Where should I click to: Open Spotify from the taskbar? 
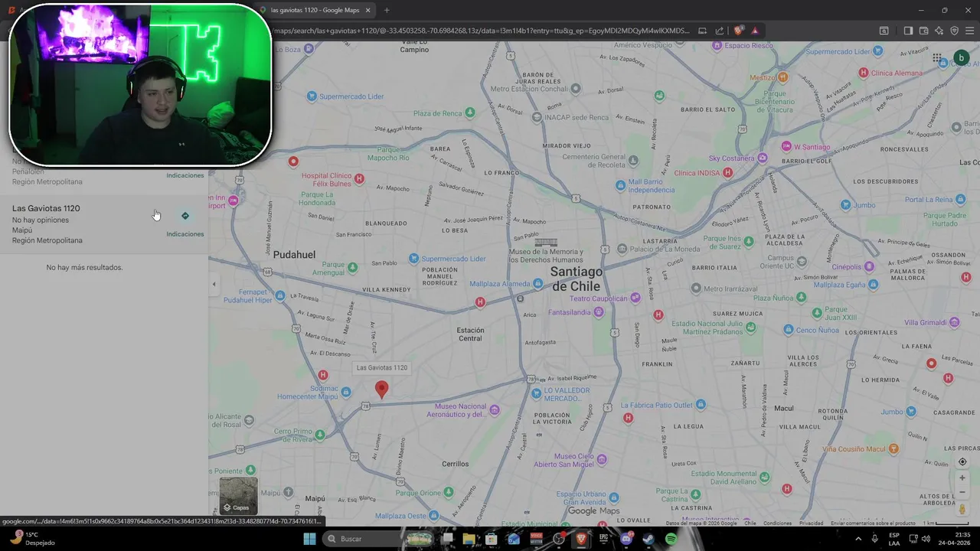tap(671, 539)
